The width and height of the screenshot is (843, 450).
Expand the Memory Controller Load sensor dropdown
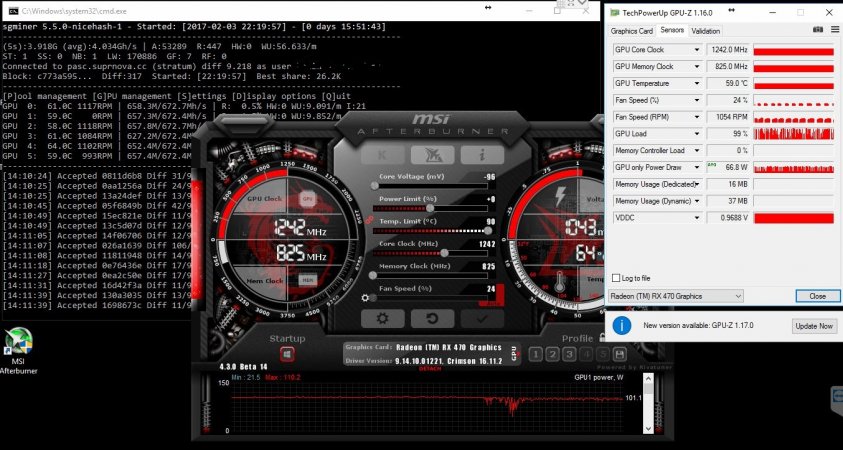(x=697, y=151)
